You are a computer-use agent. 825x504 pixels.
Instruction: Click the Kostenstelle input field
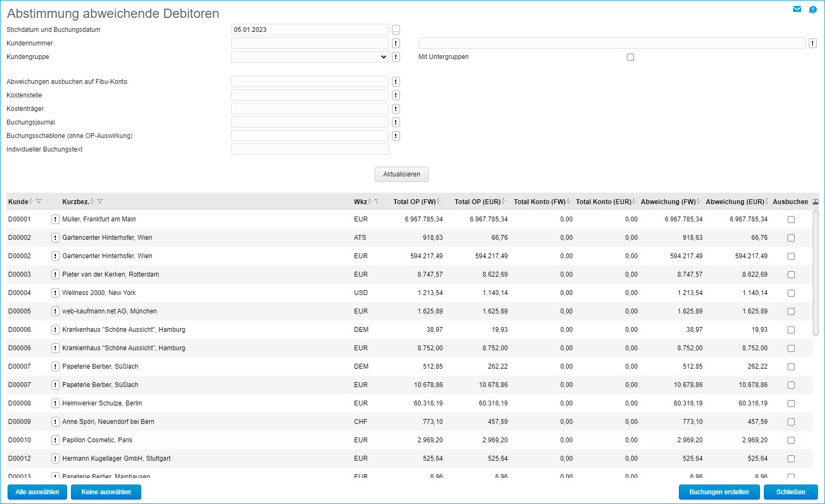[310, 95]
